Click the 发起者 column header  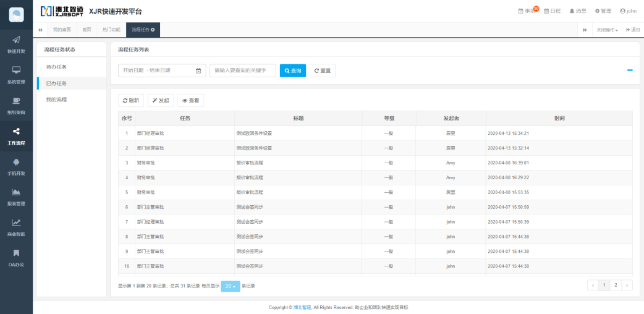coord(451,118)
